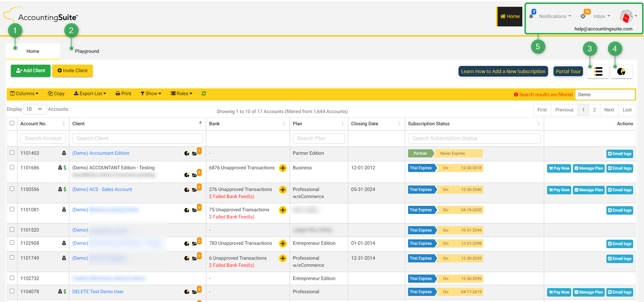Open Learn How to Add a New Subscription
This screenshot has width=644, height=302.
[x=503, y=71]
